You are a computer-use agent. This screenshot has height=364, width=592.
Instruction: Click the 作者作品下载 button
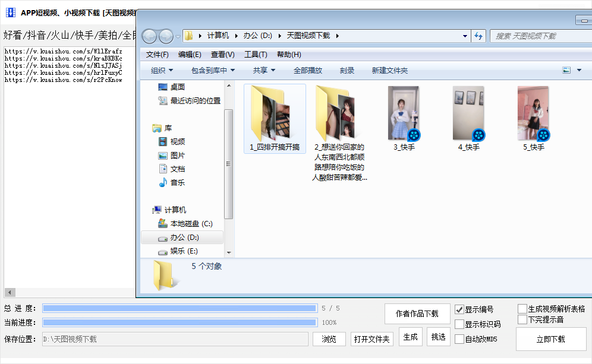point(417,314)
